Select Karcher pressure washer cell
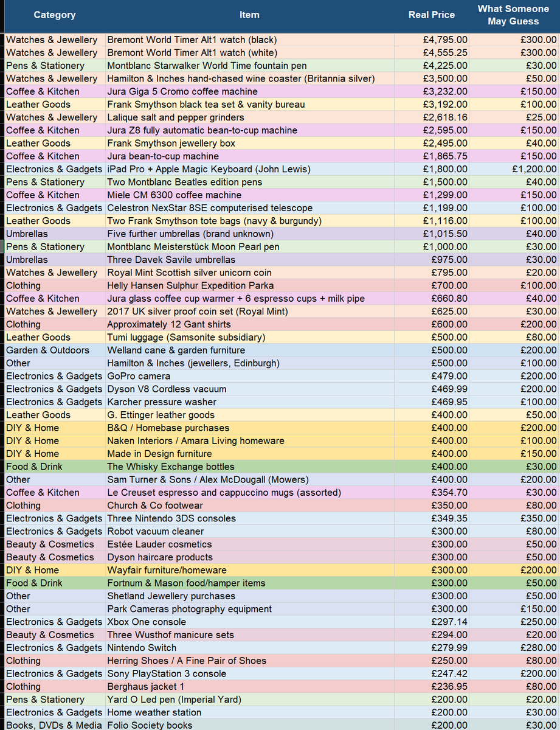 [x=250, y=402]
